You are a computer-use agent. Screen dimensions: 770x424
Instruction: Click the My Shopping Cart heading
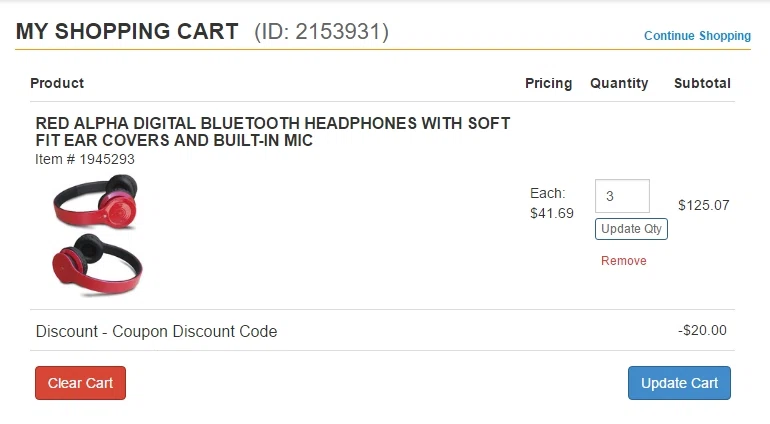point(127,31)
